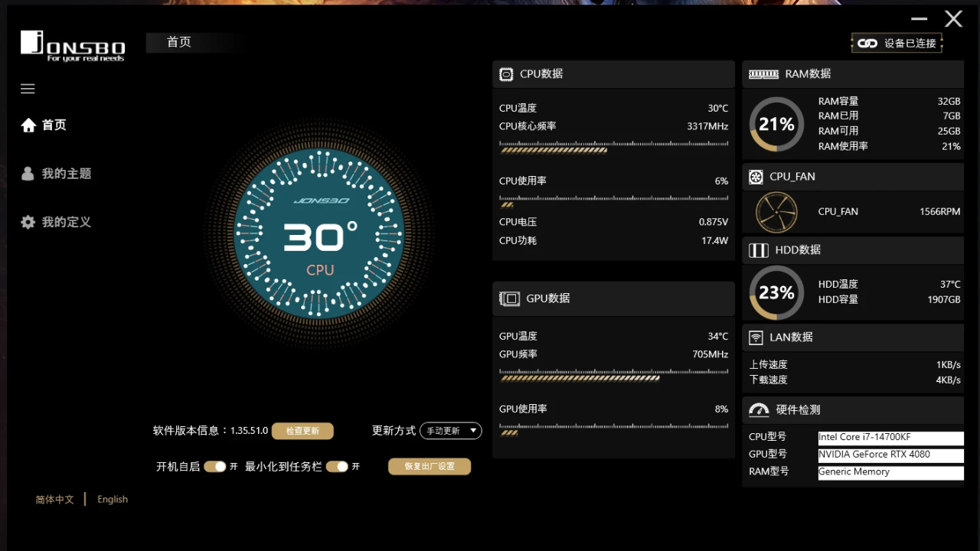Click the 检查更新 button
The width and height of the screenshot is (980, 551).
coord(302,431)
